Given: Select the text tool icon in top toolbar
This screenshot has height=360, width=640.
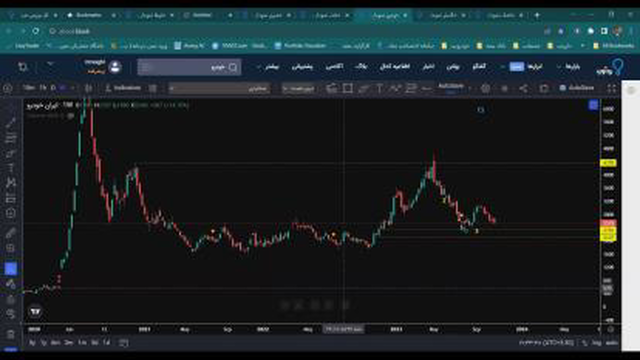Looking at the screenshot, I should coord(379,88).
